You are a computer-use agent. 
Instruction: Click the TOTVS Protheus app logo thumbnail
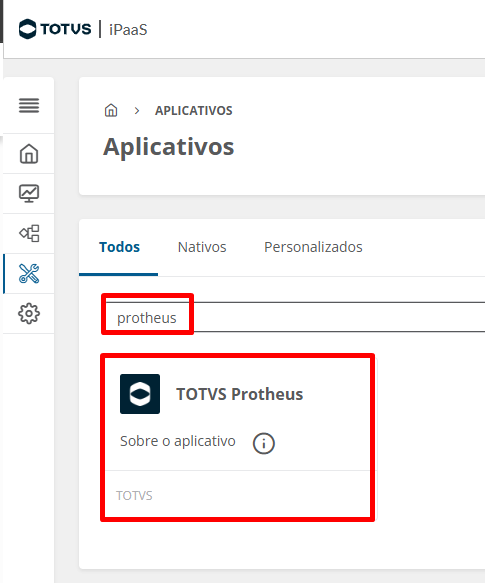140,394
